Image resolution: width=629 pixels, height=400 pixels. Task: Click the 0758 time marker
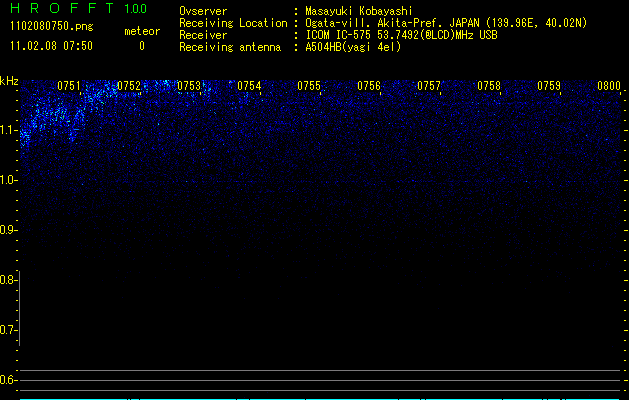click(489, 86)
